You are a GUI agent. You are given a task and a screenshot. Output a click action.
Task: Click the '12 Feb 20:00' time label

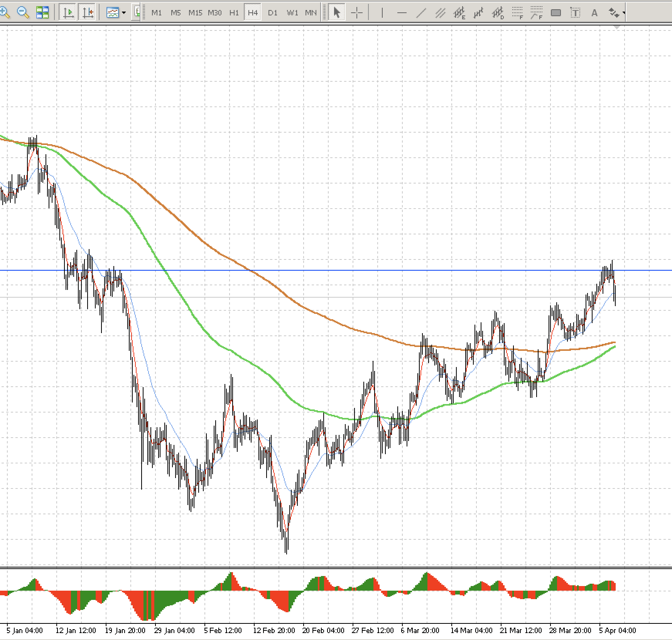274,630
